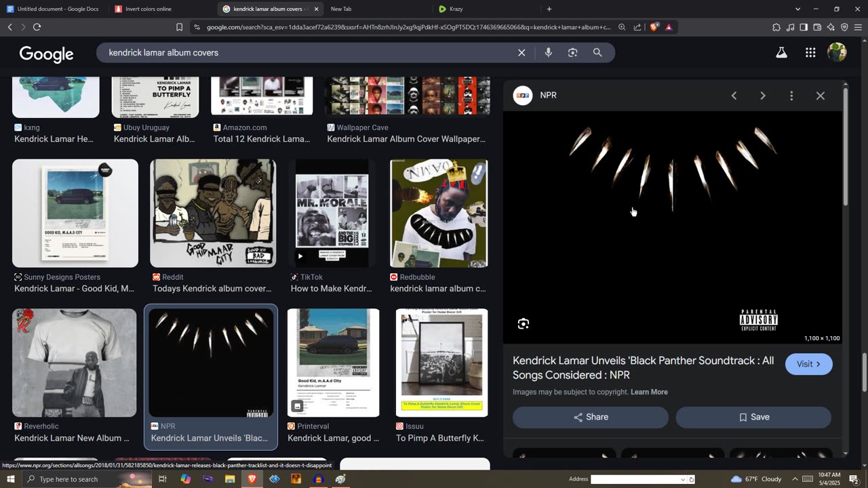Reload the current page

pyautogui.click(x=37, y=27)
